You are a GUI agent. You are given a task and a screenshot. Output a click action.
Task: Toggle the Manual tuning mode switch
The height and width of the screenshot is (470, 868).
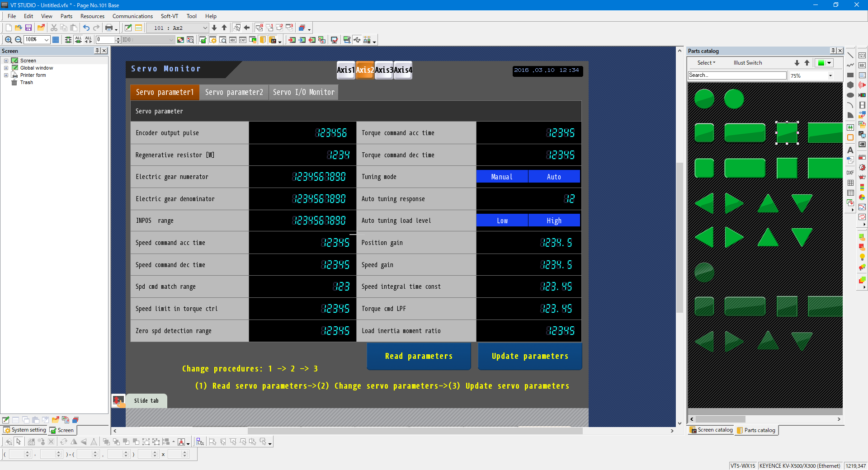pos(502,177)
